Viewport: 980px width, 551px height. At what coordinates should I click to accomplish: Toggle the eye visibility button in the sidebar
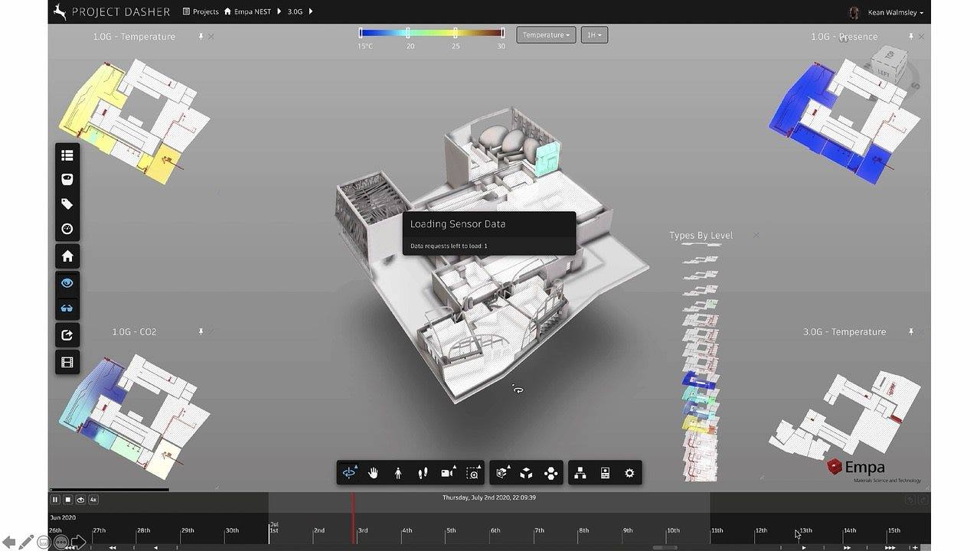tap(67, 283)
